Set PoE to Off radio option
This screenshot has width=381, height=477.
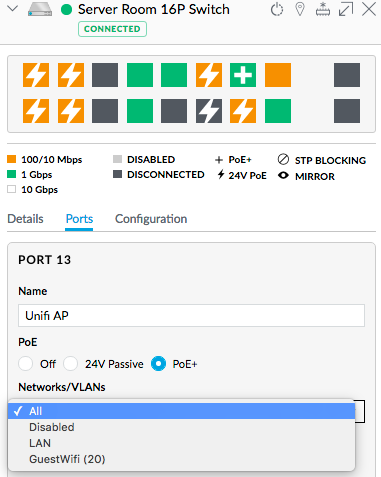(26, 364)
